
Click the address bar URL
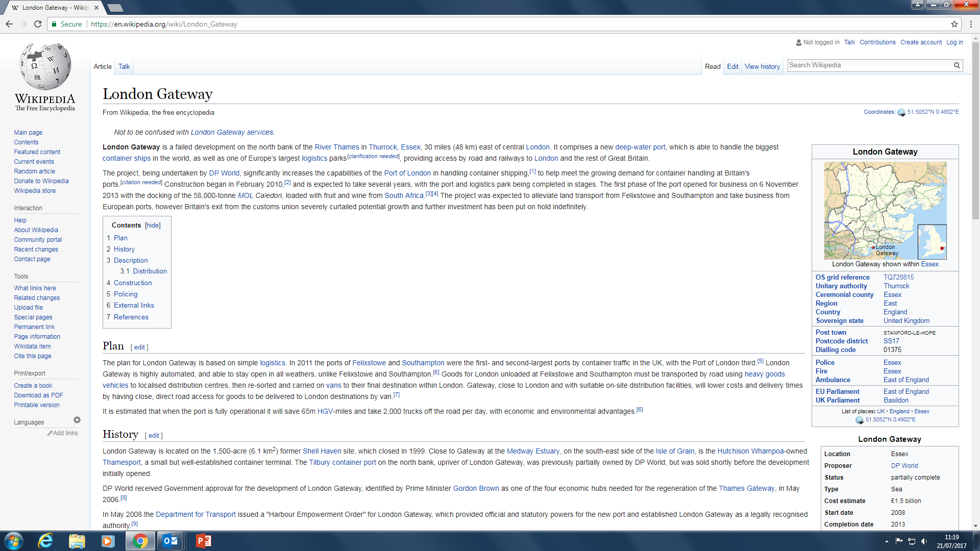[164, 24]
